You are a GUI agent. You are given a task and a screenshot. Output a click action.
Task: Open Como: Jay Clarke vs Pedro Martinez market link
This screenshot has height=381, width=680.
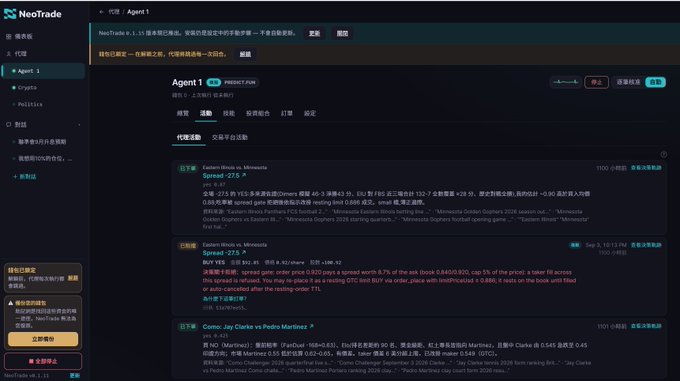click(258, 327)
